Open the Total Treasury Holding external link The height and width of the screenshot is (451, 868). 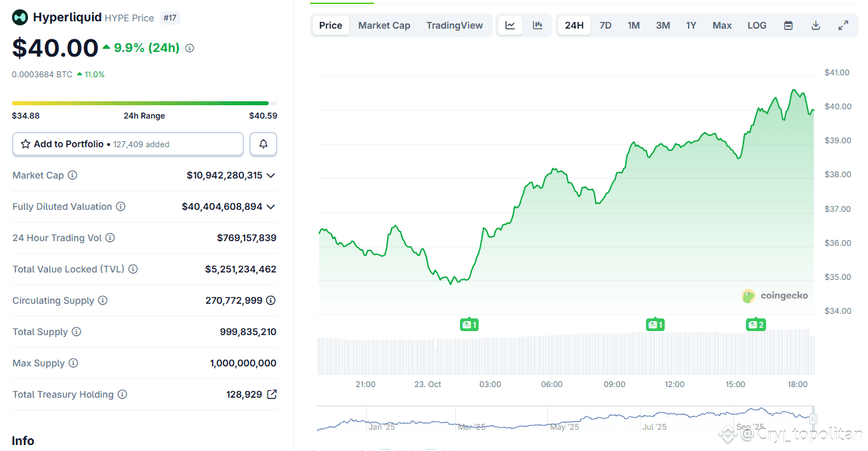[x=271, y=394]
